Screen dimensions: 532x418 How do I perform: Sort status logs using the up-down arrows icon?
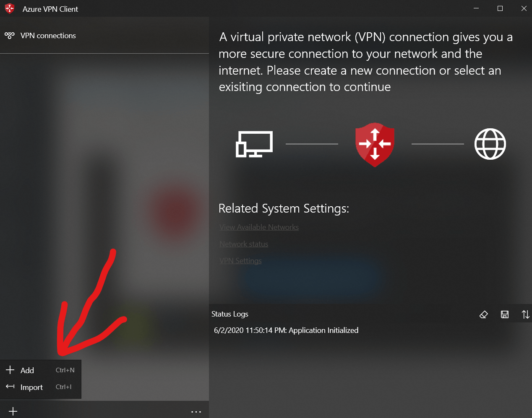pyautogui.click(x=525, y=314)
